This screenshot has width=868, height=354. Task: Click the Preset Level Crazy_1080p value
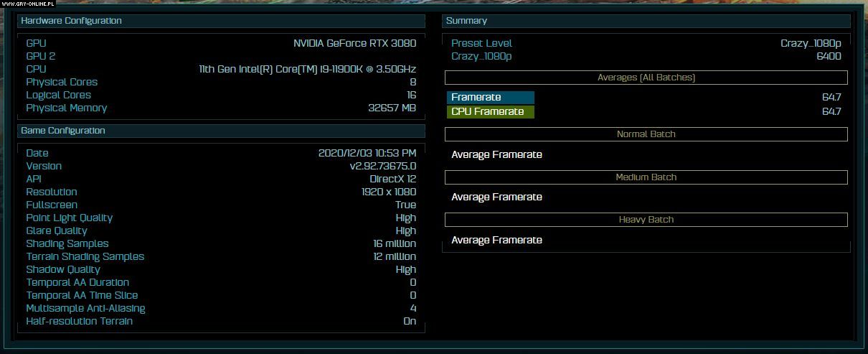[811, 44]
